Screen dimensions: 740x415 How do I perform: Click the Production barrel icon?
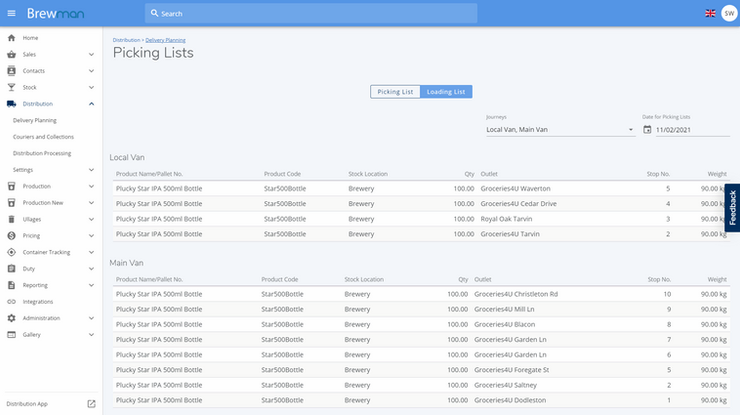11,186
